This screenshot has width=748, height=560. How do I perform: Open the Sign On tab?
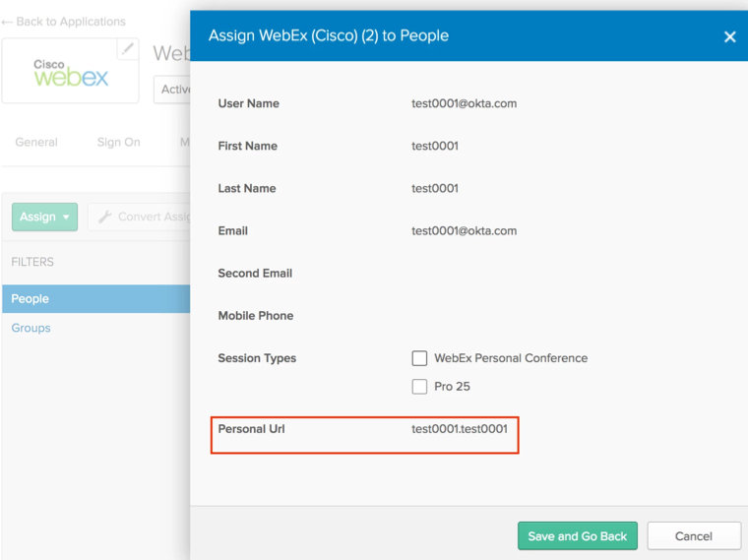[x=118, y=143]
